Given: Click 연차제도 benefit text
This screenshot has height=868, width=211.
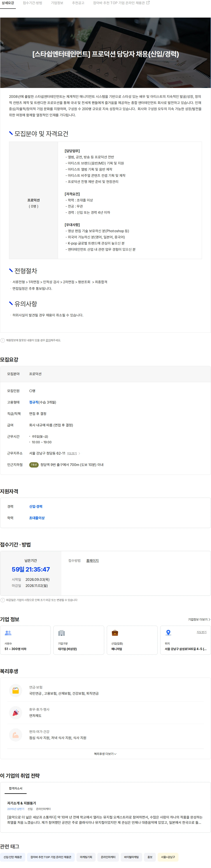Looking at the screenshot, I should tap(35, 716).
